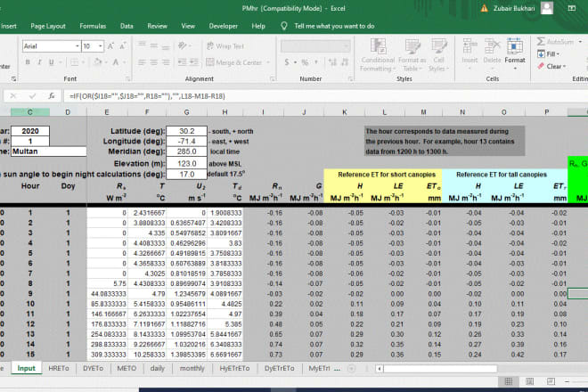The width and height of the screenshot is (588, 392).
Task: Select Page Layout view icon in status bar
Action: pos(529,381)
